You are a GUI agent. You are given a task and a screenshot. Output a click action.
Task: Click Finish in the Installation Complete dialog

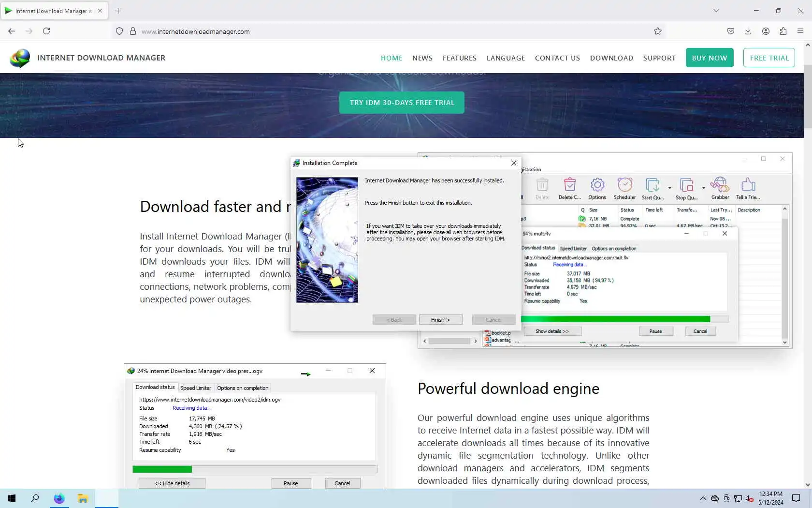(440, 320)
